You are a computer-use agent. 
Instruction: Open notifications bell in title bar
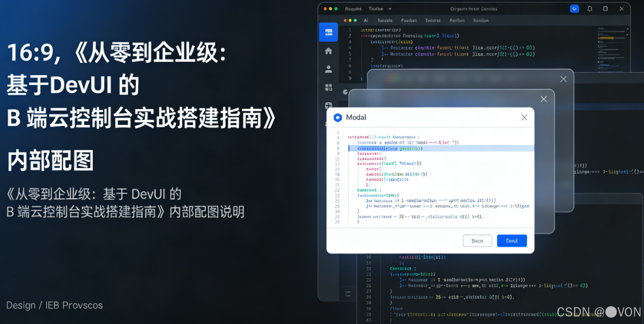590,9
